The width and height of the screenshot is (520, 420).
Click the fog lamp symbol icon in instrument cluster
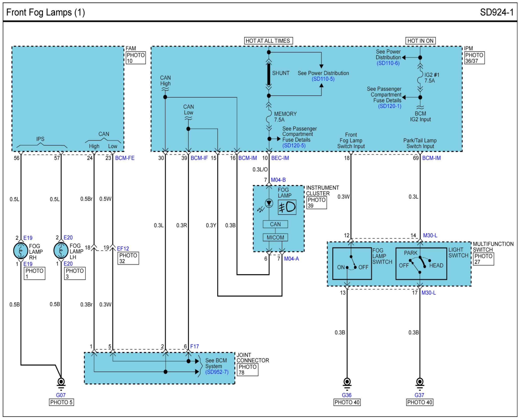pos(287,207)
